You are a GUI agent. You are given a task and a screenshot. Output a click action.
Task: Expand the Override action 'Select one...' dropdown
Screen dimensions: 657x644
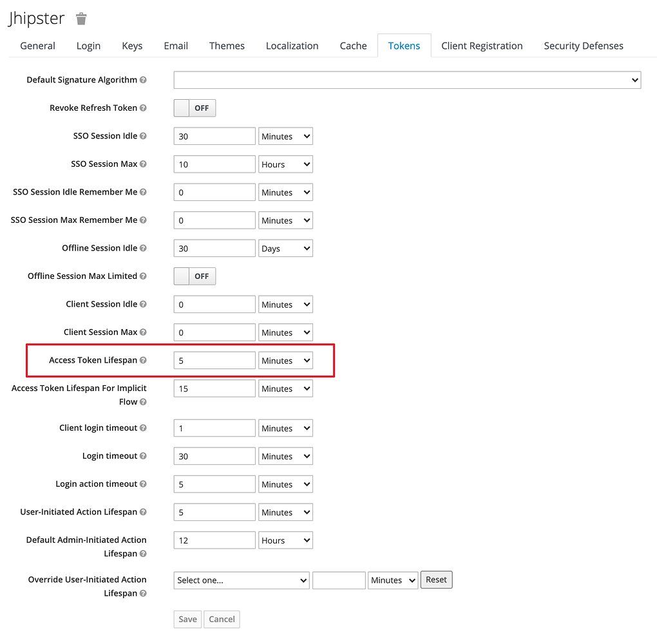pyautogui.click(x=242, y=580)
